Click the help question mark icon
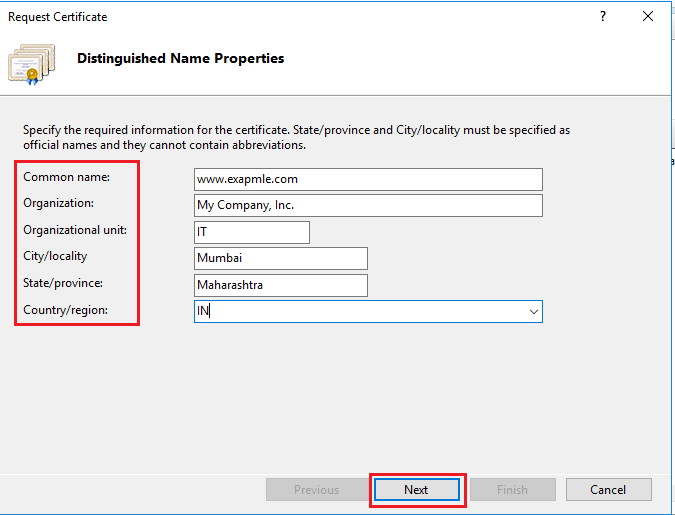Image resolution: width=675 pixels, height=515 pixels. [603, 16]
